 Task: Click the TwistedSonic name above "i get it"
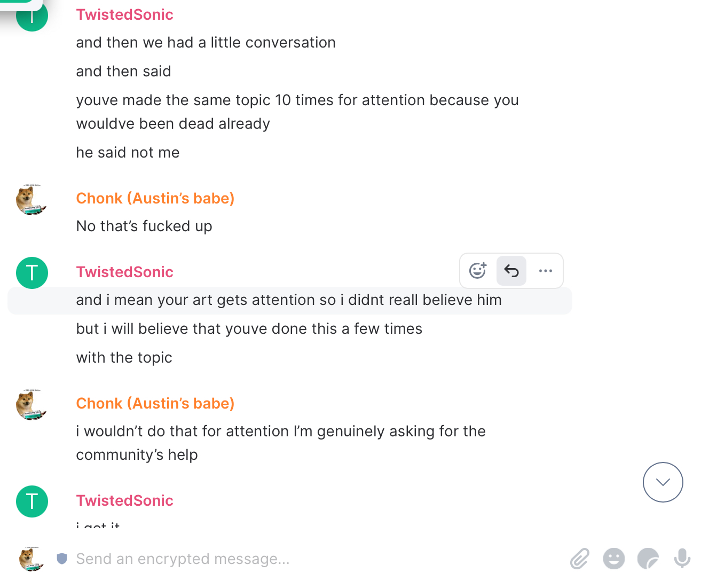[x=124, y=500]
